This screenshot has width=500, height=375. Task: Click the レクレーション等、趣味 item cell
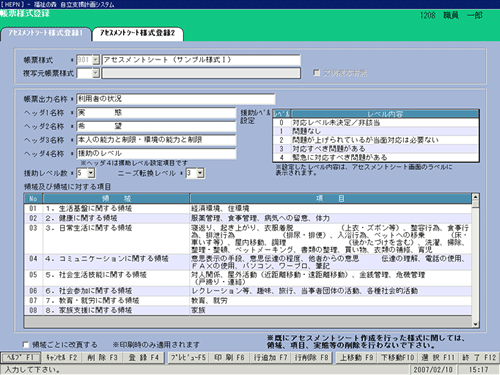[x=330, y=291]
